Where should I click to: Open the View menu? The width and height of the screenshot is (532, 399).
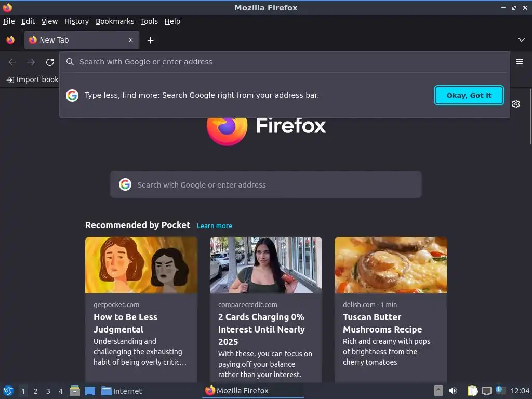pyautogui.click(x=49, y=21)
